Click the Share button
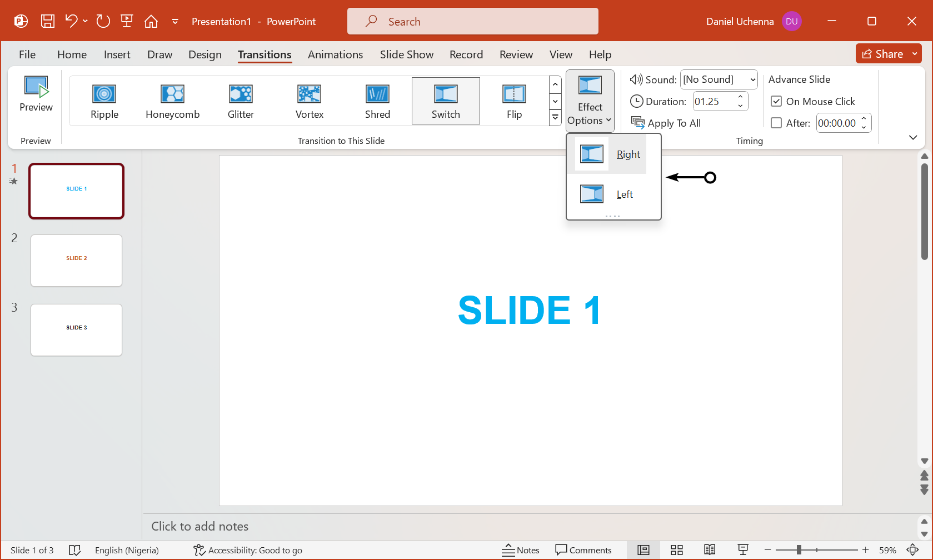933x560 pixels. (882, 54)
